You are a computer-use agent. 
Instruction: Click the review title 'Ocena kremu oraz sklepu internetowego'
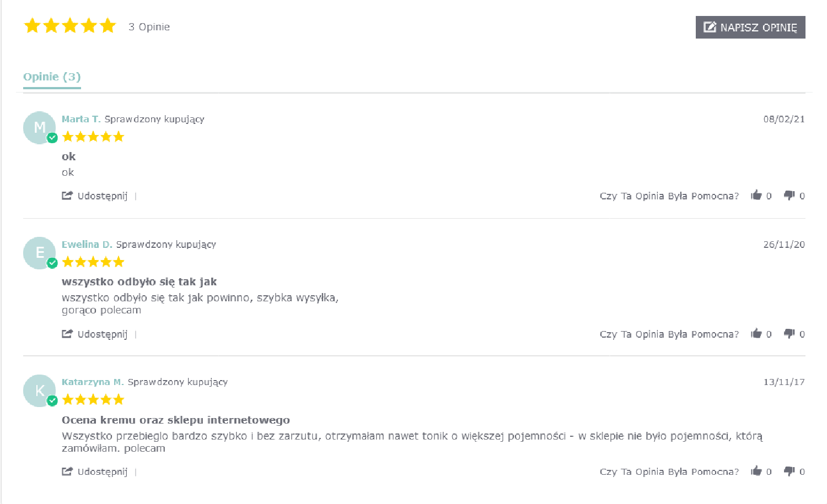(175, 420)
